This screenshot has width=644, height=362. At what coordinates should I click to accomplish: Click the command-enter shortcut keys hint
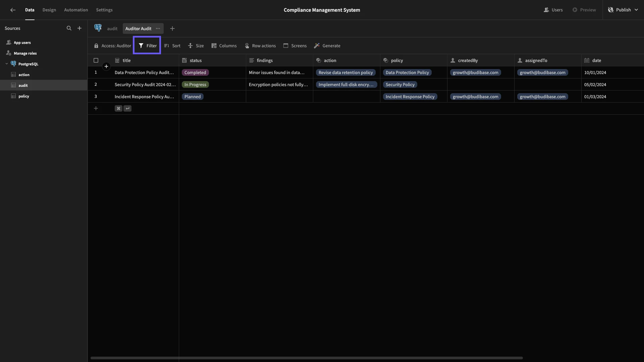point(123,108)
